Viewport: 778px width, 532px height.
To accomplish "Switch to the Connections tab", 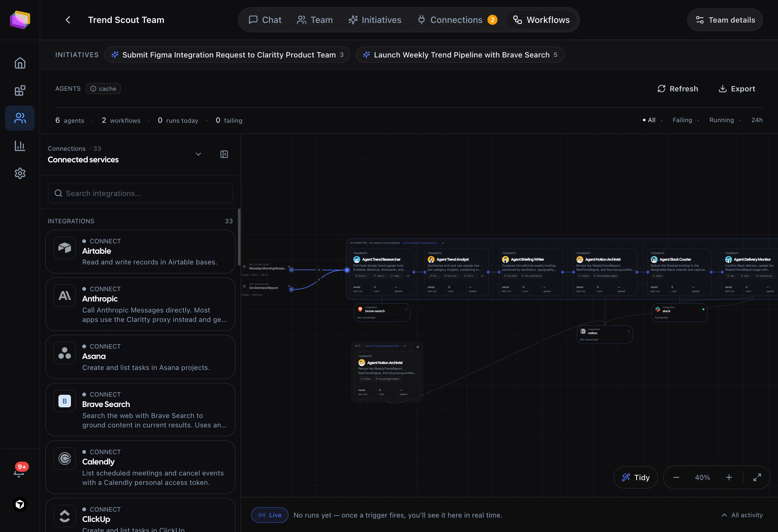I will pyautogui.click(x=457, y=20).
